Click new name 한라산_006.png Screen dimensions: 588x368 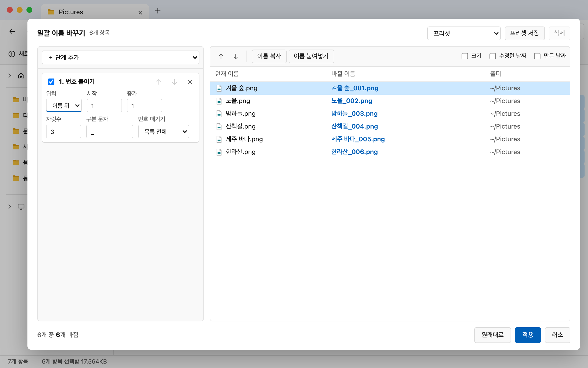click(355, 152)
